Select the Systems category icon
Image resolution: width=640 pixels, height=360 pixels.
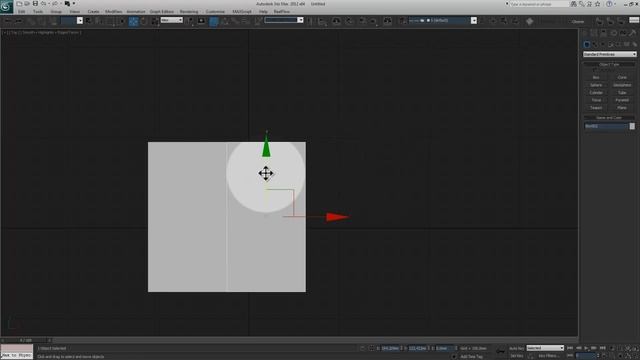click(x=635, y=44)
